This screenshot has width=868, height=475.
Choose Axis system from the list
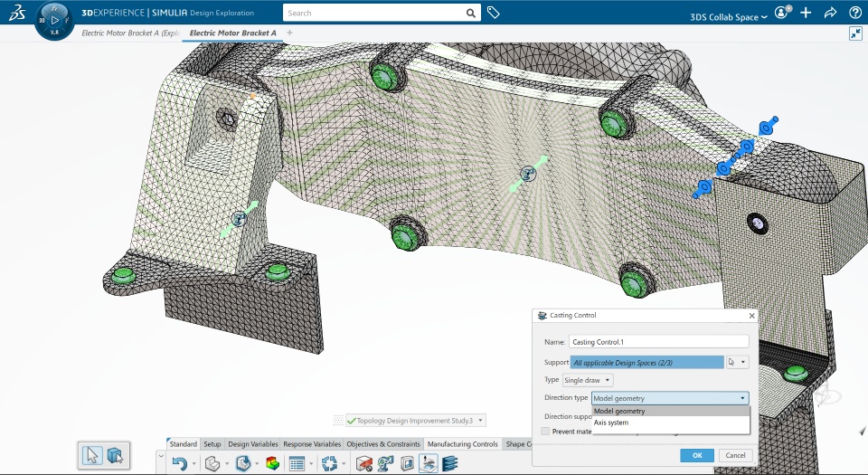coord(671,423)
